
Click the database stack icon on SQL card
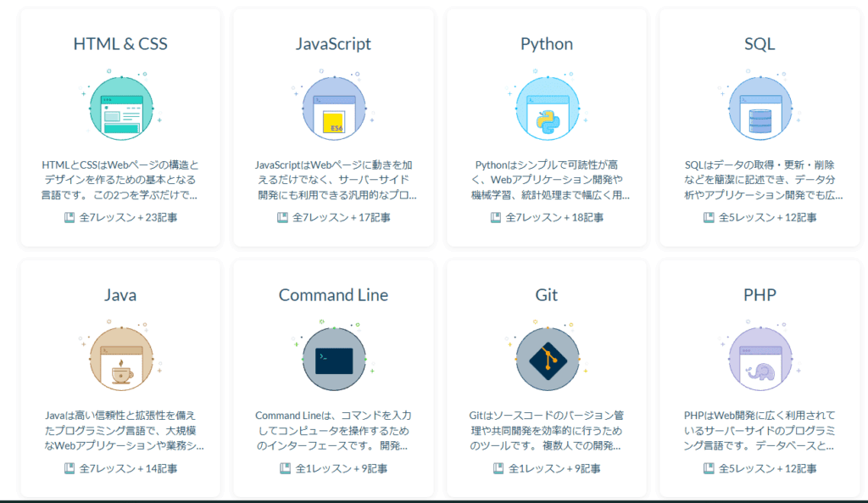(759, 107)
